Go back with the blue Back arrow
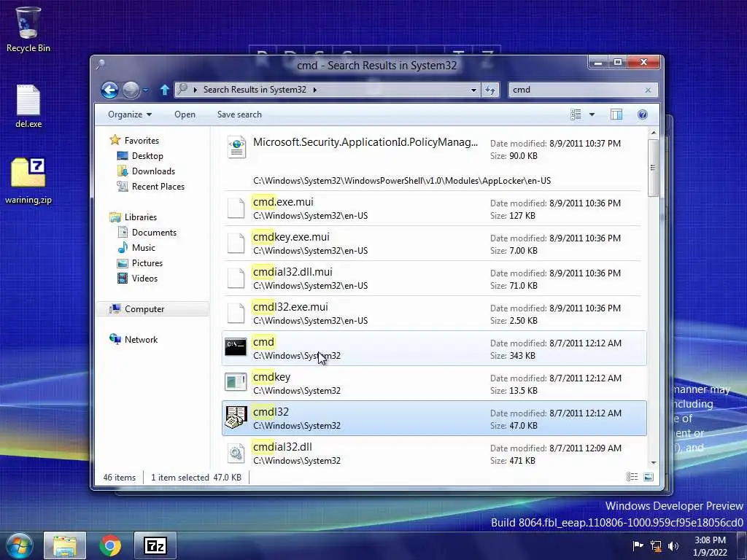 click(109, 90)
